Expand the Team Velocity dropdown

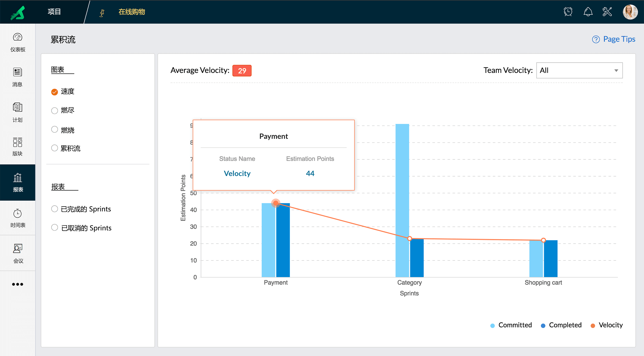579,70
